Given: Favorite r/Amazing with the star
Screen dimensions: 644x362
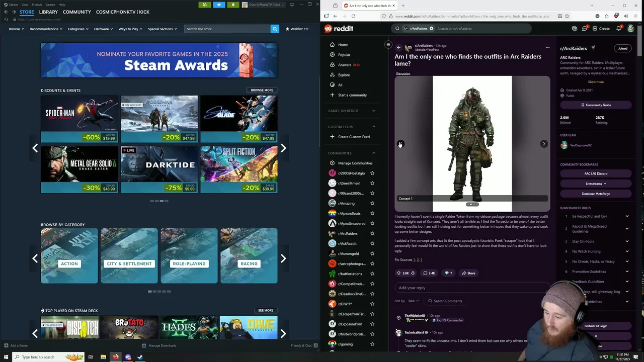Looking at the screenshot, I should pyautogui.click(x=372, y=203).
